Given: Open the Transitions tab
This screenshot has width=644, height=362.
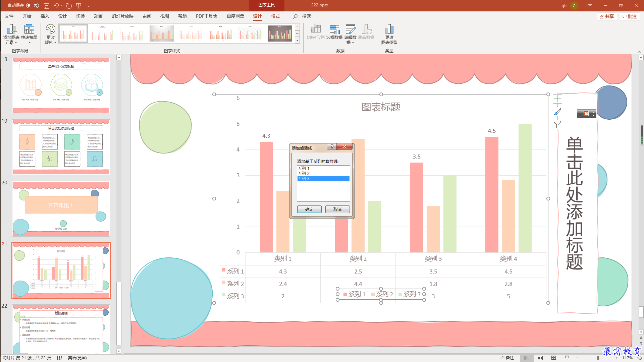Looking at the screenshot, I should point(80,16).
